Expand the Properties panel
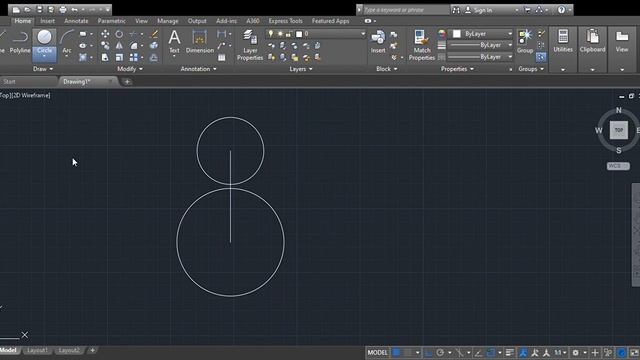The height and width of the screenshot is (360, 640). [x=457, y=69]
